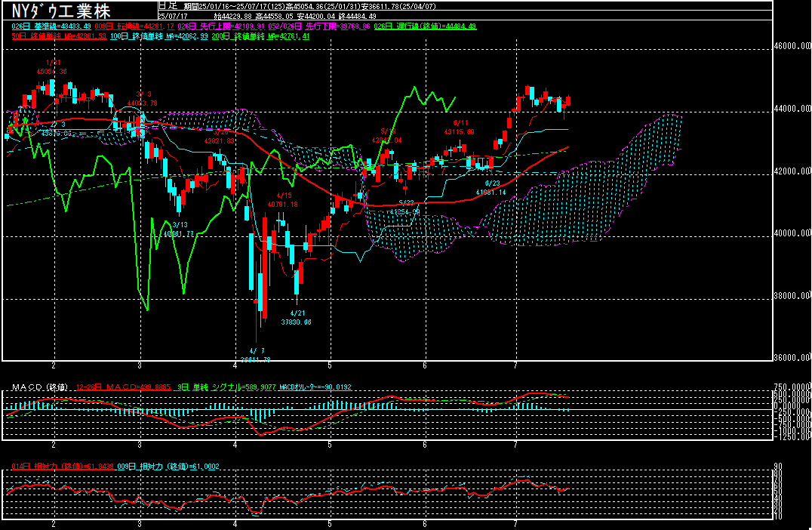Click month 5 on the RSI panel axis
The height and width of the screenshot is (530, 812).
330,524
